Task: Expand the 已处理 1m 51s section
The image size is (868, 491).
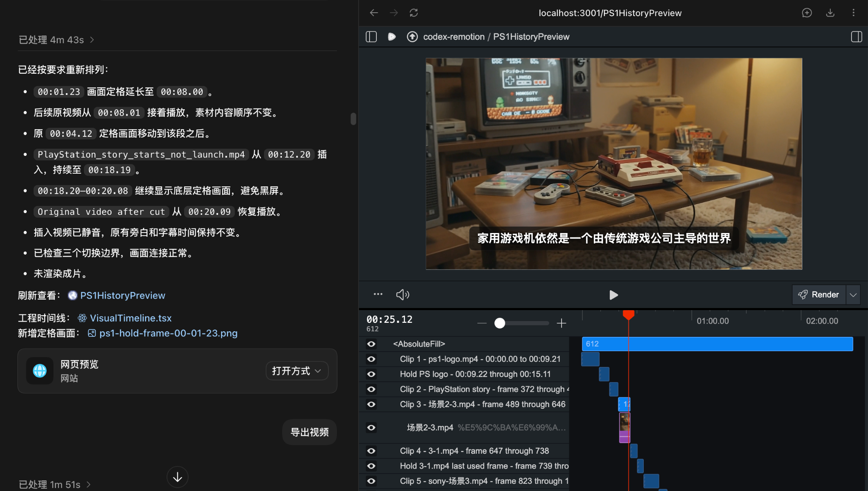Action: point(55,485)
